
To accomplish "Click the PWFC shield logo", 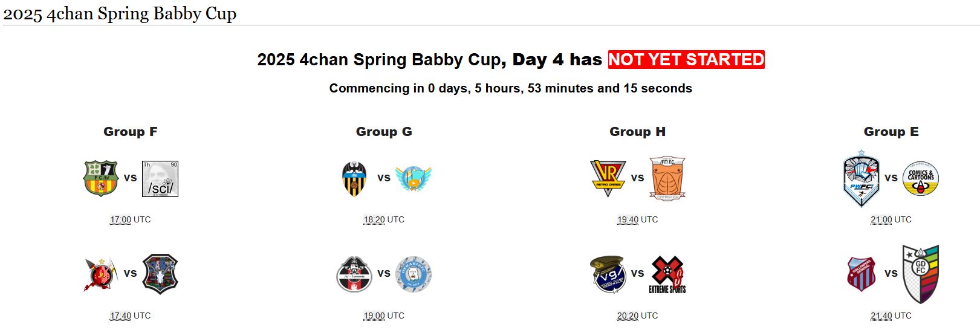I will tap(861, 179).
